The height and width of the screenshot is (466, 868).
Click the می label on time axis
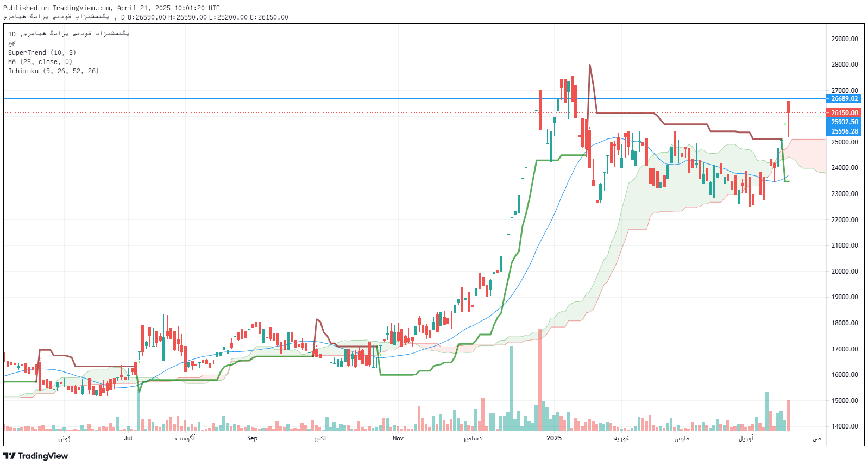(816, 438)
